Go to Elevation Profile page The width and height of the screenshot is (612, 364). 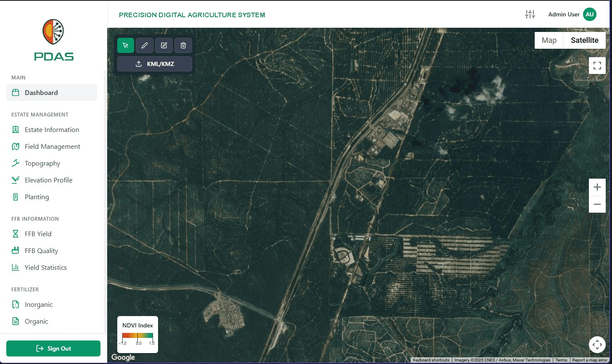48,180
